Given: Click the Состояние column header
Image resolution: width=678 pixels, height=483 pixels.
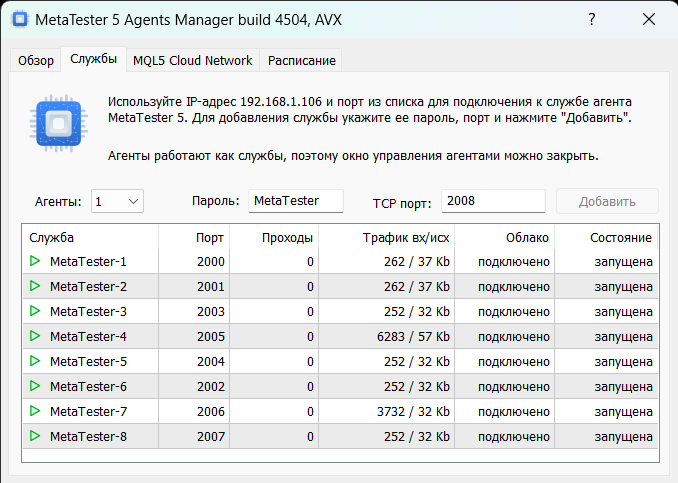Looking at the screenshot, I should (x=606, y=237).
